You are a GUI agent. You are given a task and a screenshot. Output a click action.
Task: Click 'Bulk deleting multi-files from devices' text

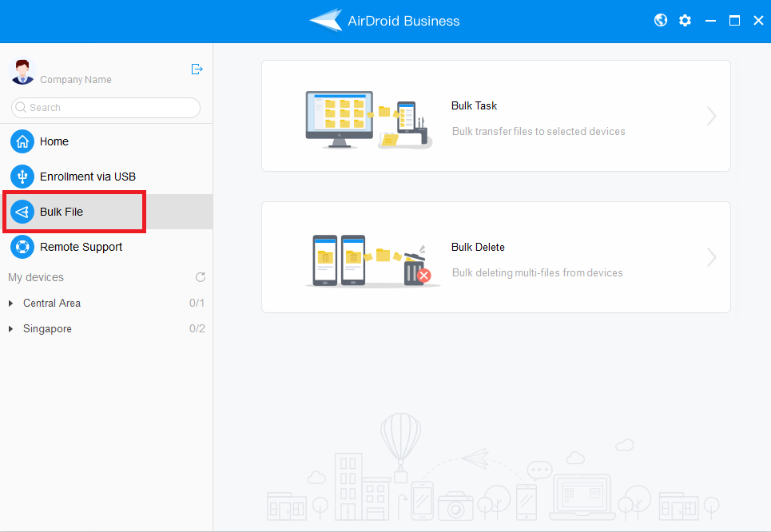pyautogui.click(x=538, y=273)
